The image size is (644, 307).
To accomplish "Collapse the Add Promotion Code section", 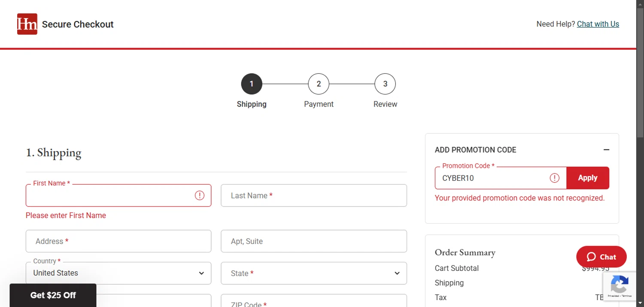I will (x=606, y=150).
